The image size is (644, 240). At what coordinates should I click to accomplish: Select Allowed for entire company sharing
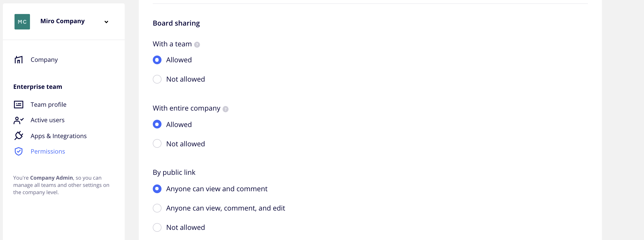click(x=157, y=124)
